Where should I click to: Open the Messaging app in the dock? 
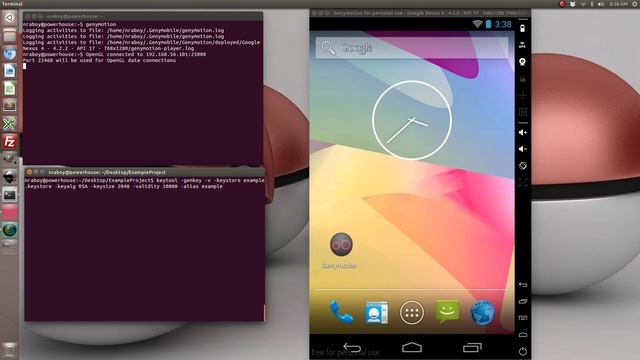click(447, 312)
